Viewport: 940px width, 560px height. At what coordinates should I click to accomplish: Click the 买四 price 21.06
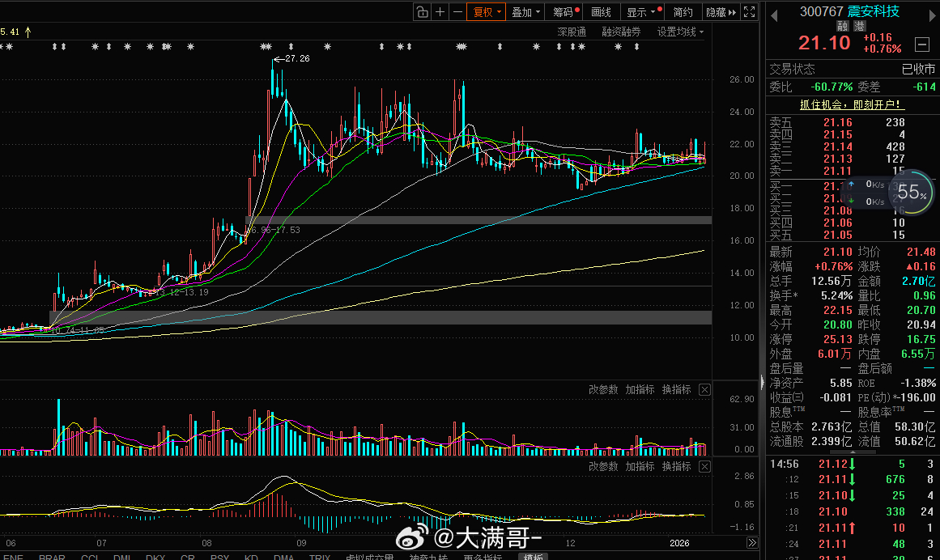tap(837, 223)
